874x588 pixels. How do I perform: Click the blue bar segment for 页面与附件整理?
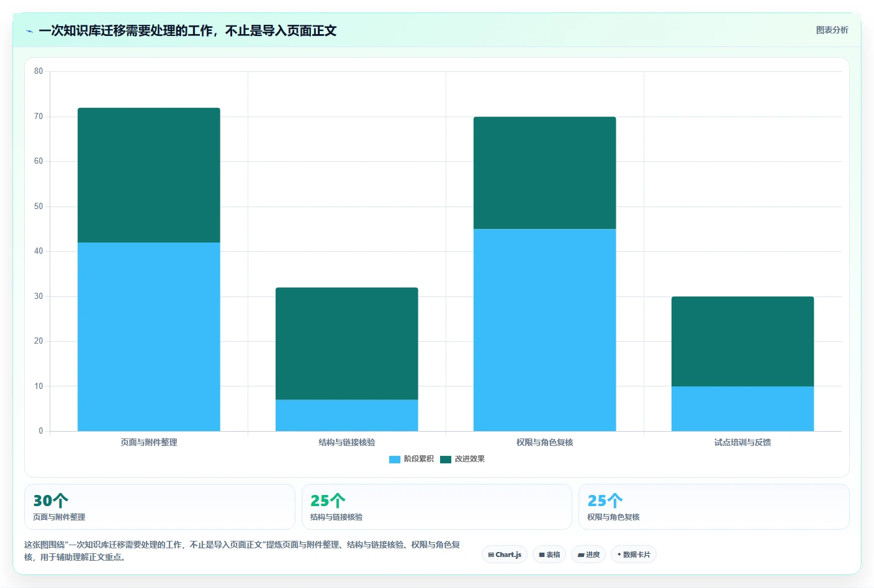149,337
